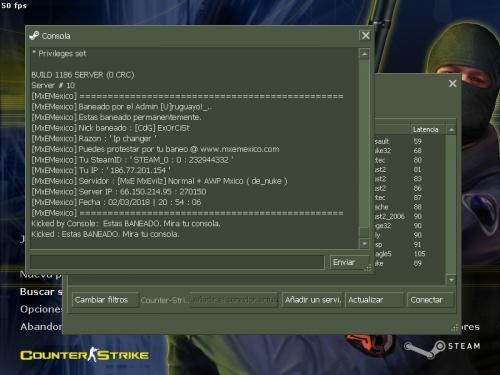This screenshot has height=375, width=500.
Task: Click the 'www.mxemexico.com' text in console
Action: pyautogui.click(x=240, y=149)
